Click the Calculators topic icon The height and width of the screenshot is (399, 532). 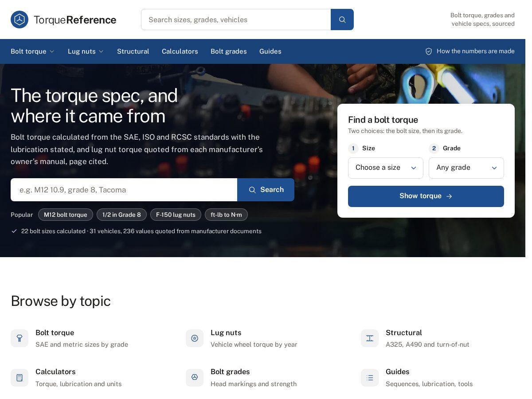[20, 378]
